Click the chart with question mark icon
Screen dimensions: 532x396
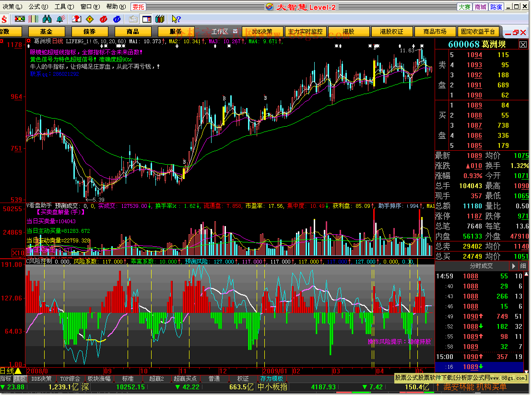click(x=77, y=19)
